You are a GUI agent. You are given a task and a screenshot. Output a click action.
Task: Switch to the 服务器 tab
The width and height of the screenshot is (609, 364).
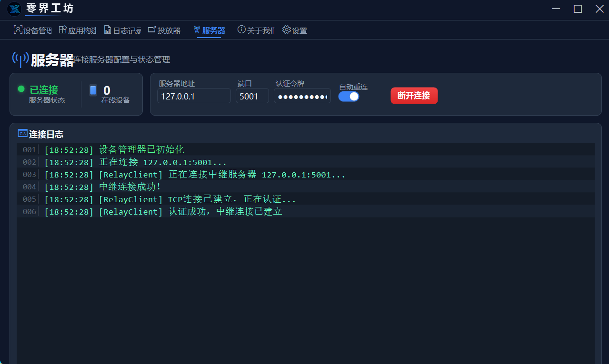tap(209, 30)
